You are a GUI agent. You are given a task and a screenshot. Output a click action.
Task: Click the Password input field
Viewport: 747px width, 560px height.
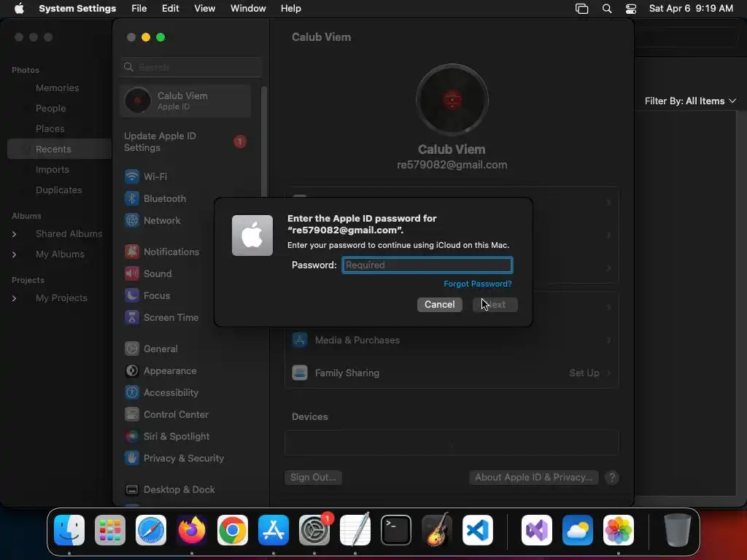tap(427, 265)
